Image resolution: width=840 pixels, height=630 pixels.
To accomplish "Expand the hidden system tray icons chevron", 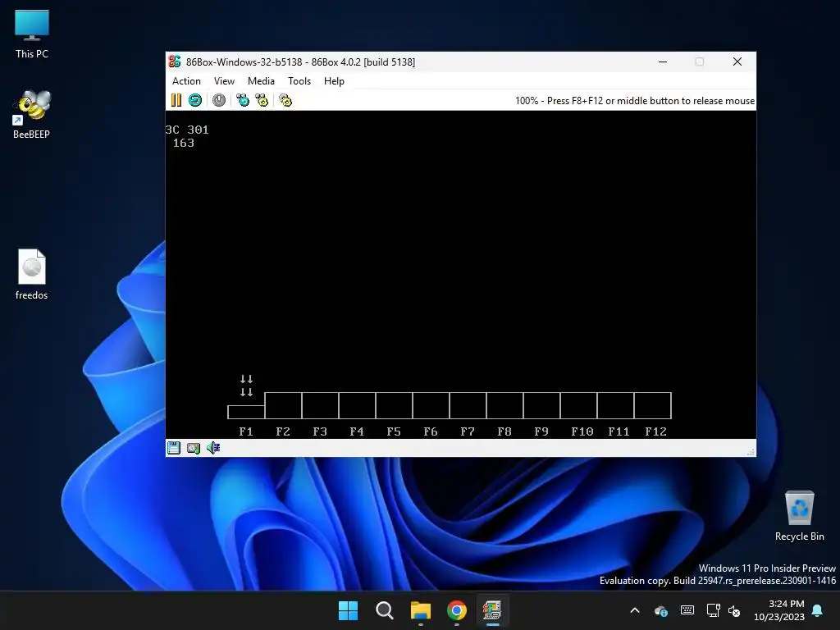I will (635, 610).
